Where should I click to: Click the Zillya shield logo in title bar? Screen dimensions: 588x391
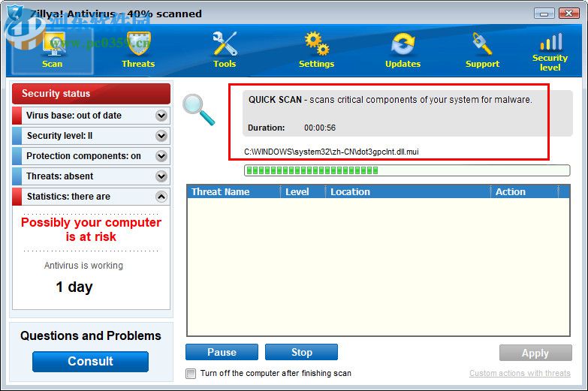pos(15,14)
